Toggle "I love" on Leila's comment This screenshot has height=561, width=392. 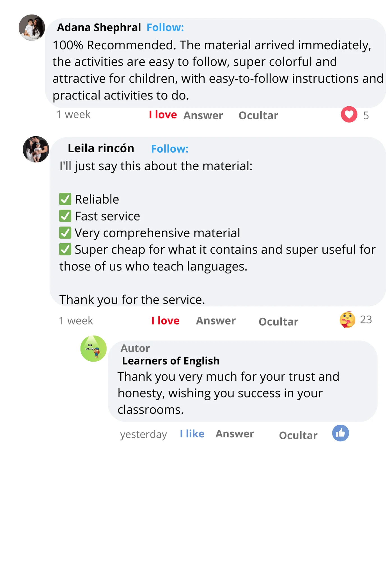[x=165, y=321]
